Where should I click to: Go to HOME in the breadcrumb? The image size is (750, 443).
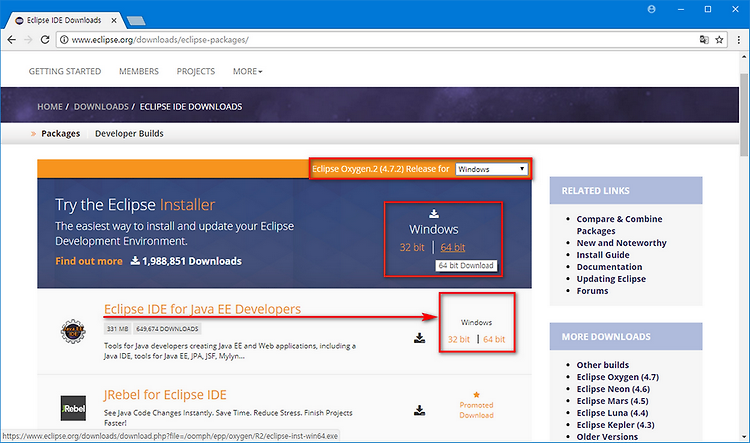50,107
